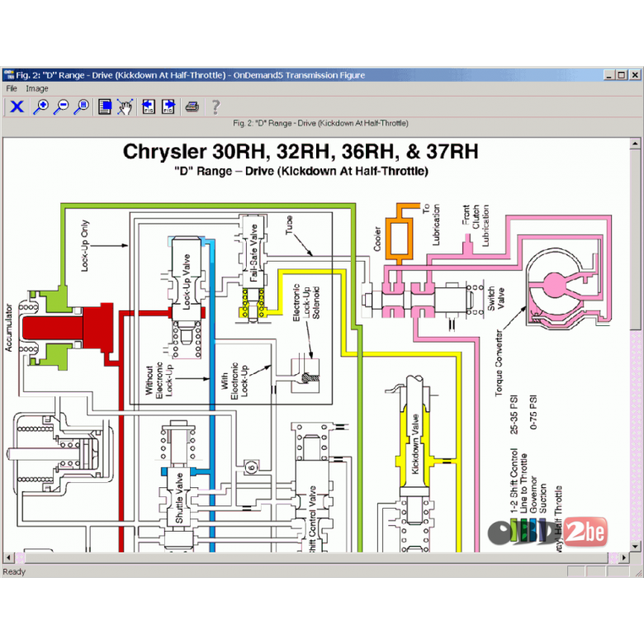Click the figure caption below the toolbar
This screenshot has width=644, height=644.
321,123
